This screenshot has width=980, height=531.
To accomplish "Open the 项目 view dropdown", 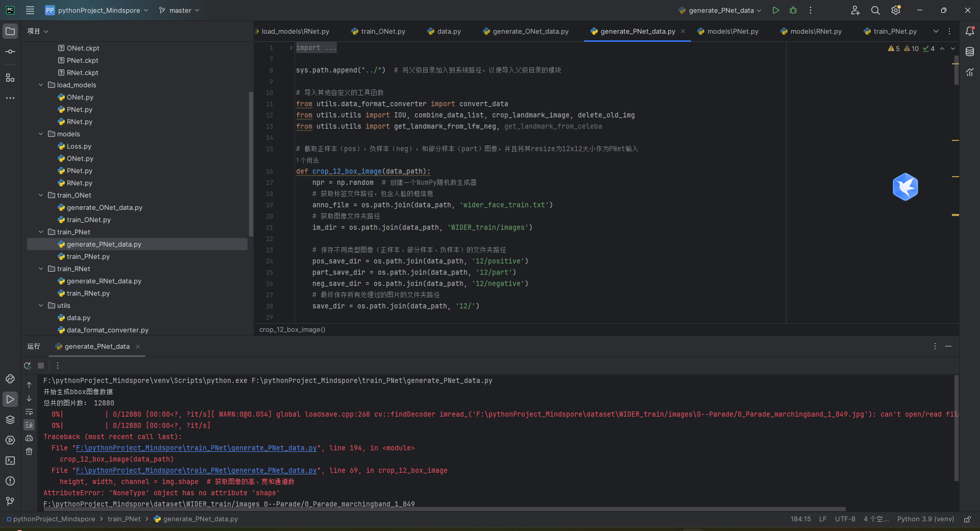I will [38, 31].
